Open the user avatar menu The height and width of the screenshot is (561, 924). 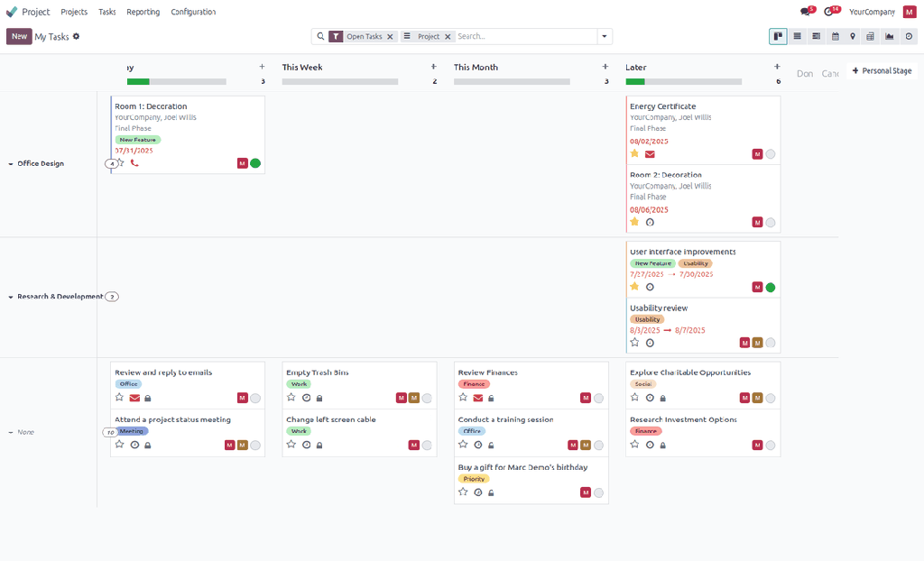pyautogui.click(x=910, y=12)
